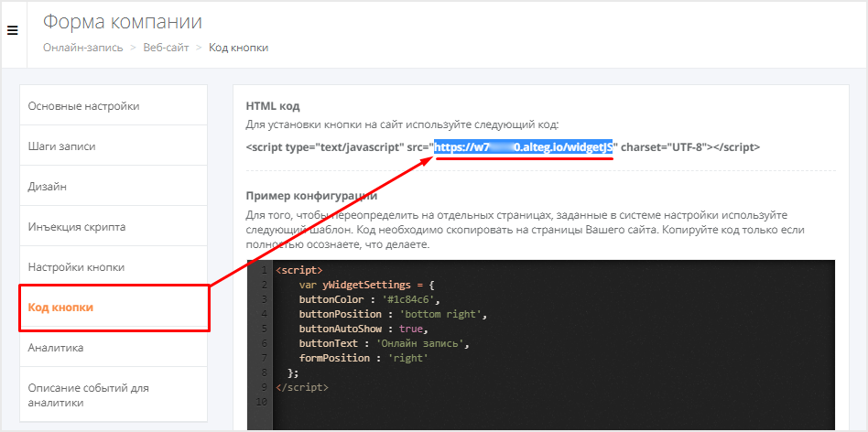Open Основные настройки section

114,105
